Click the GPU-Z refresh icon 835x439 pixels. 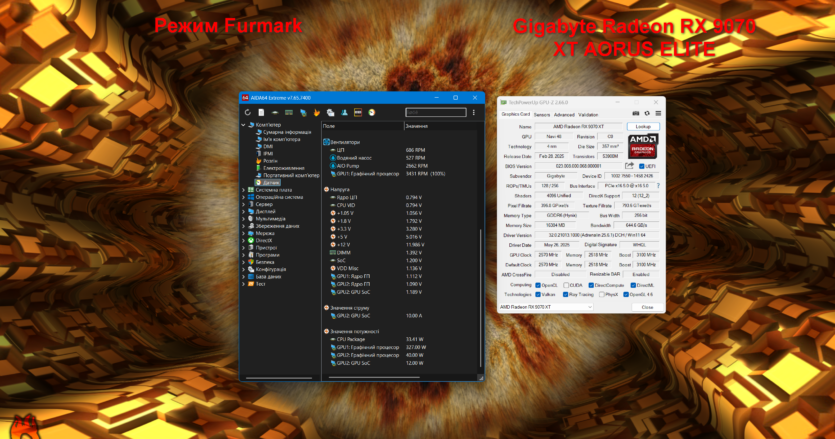[647, 113]
